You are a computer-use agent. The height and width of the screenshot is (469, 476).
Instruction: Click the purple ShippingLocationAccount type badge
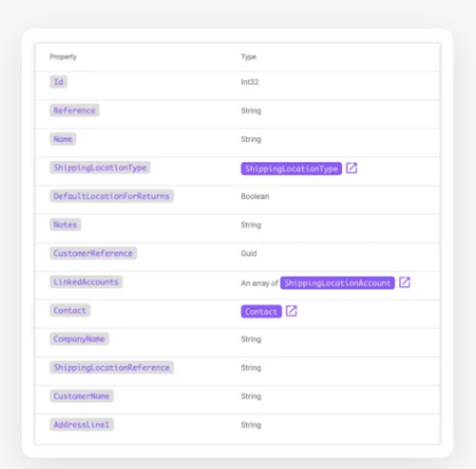pyautogui.click(x=337, y=283)
